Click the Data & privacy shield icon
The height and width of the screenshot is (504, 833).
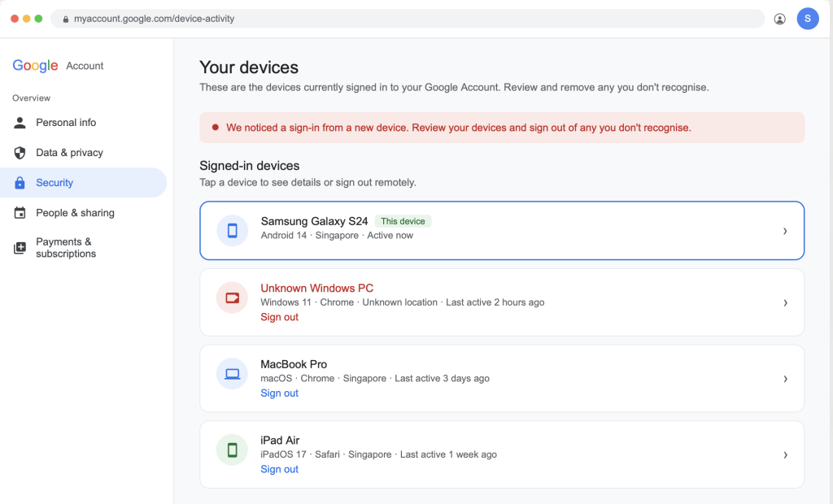20,153
